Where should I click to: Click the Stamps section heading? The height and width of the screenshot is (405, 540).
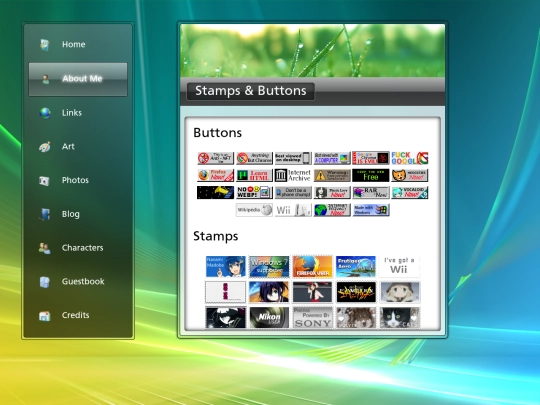pyautogui.click(x=216, y=236)
